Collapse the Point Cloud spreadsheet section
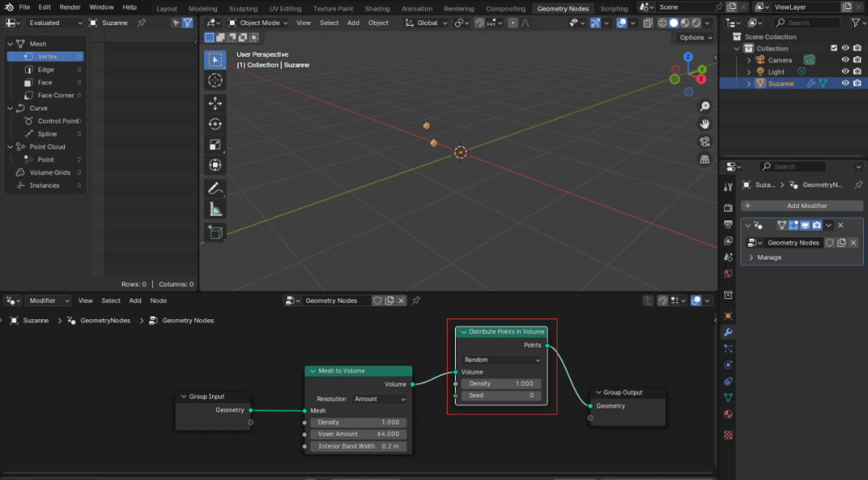Image resolution: width=868 pixels, height=480 pixels. click(x=10, y=146)
